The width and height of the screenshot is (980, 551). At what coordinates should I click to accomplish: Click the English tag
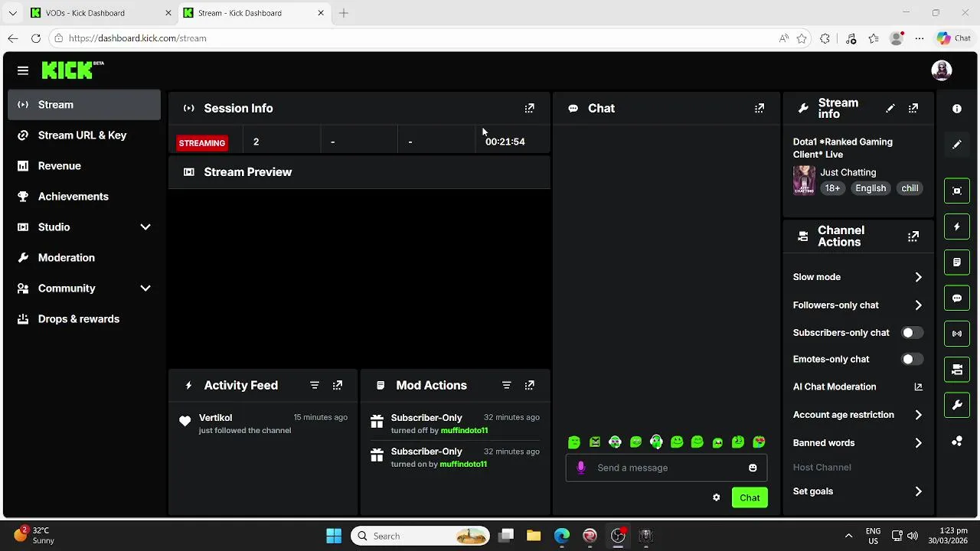pyautogui.click(x=871, y=188)
